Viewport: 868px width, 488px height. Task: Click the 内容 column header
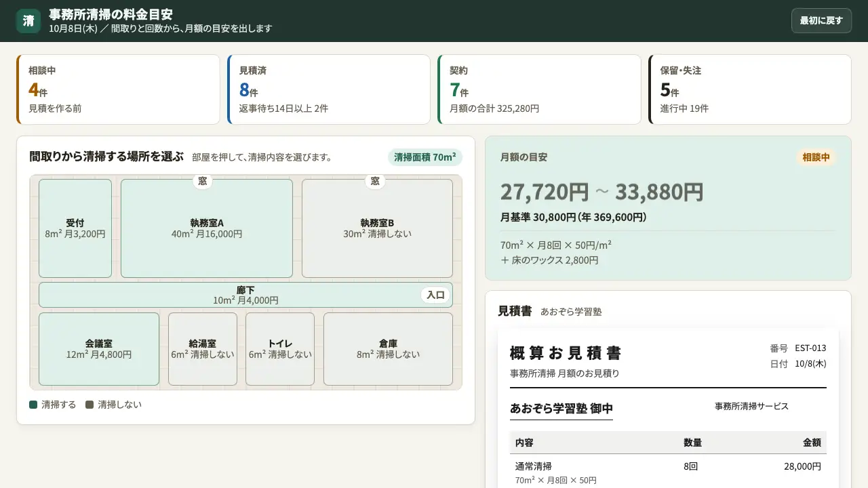pos(524,443)
